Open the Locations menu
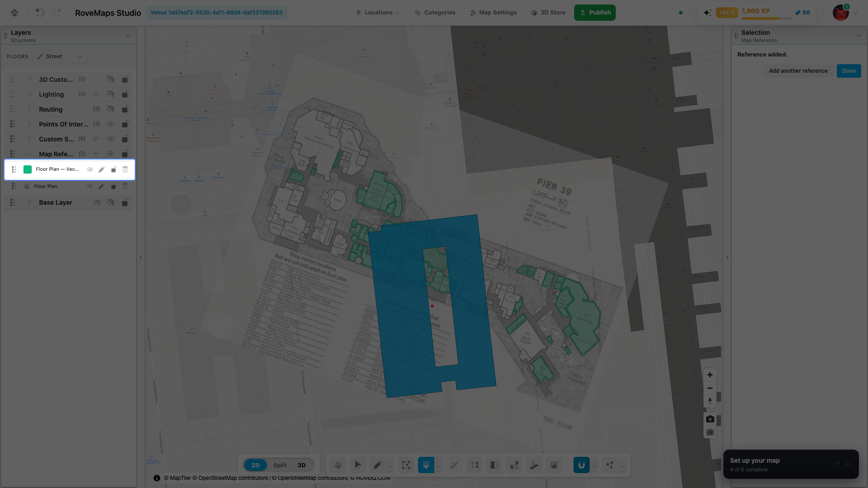868x488 pixels. pyautogui.click(x=378, y=13)
